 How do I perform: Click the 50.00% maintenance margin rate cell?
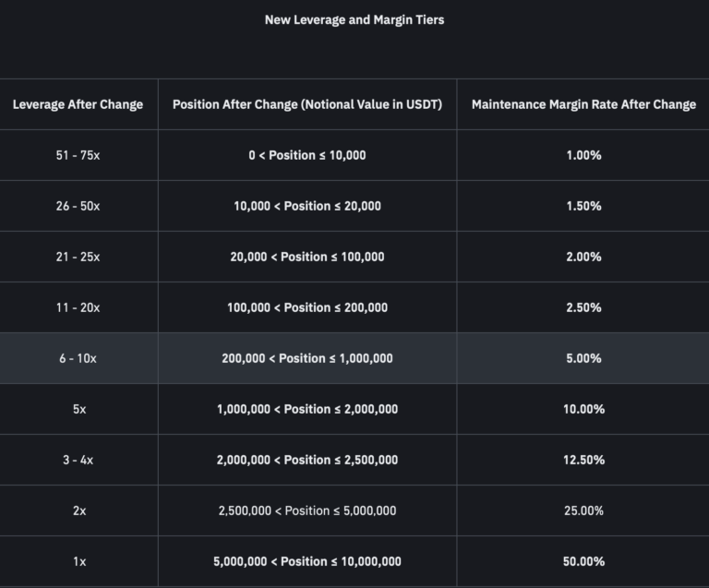583,561
